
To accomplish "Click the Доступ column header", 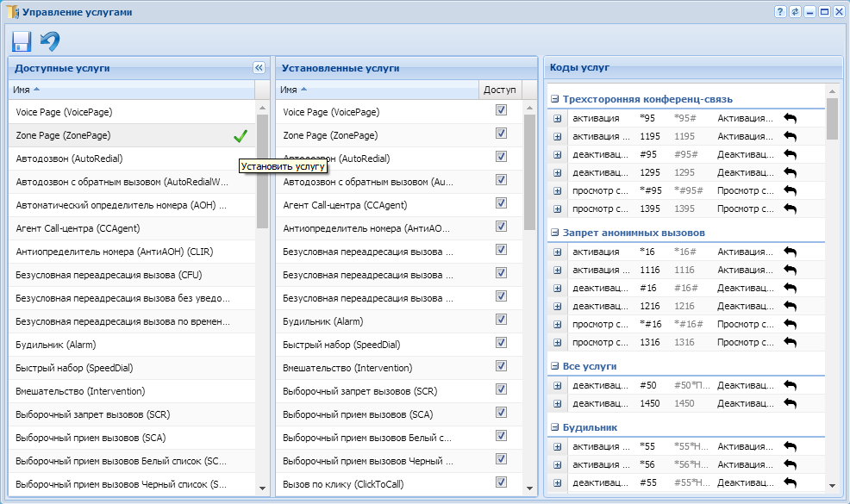I will (500, 90).
